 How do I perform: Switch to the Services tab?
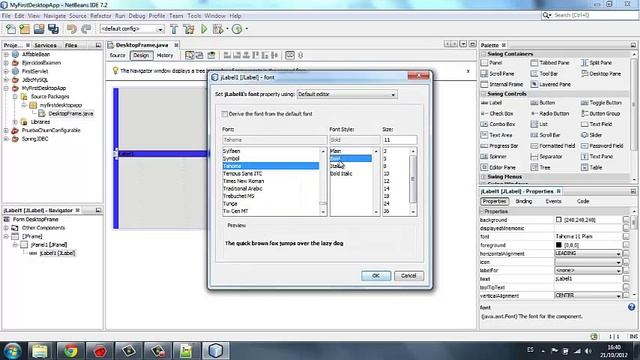[45, 45]
